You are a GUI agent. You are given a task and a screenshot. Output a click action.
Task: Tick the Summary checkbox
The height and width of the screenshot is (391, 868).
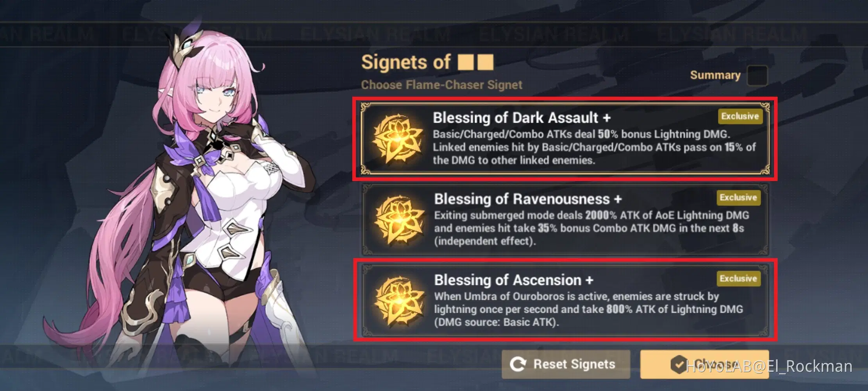757,75
